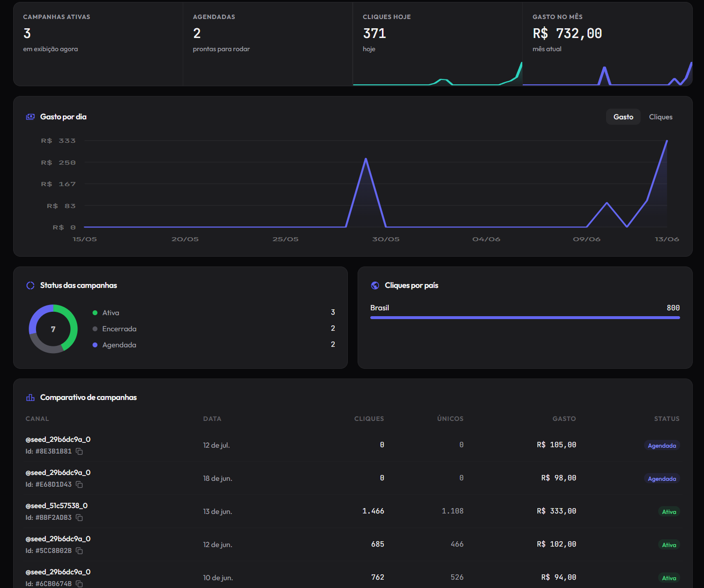Click the Cliques hoje sparkline chart

[x=438, y=74]
